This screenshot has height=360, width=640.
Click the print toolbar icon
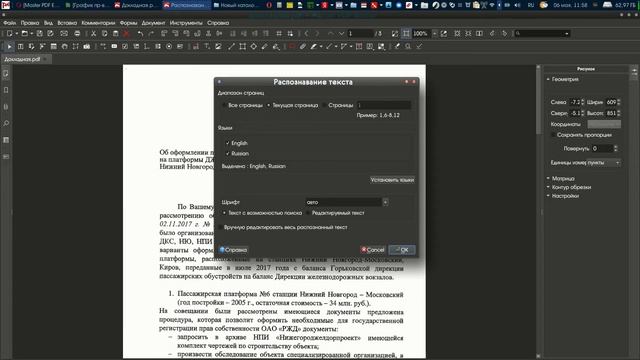[77, 33]
